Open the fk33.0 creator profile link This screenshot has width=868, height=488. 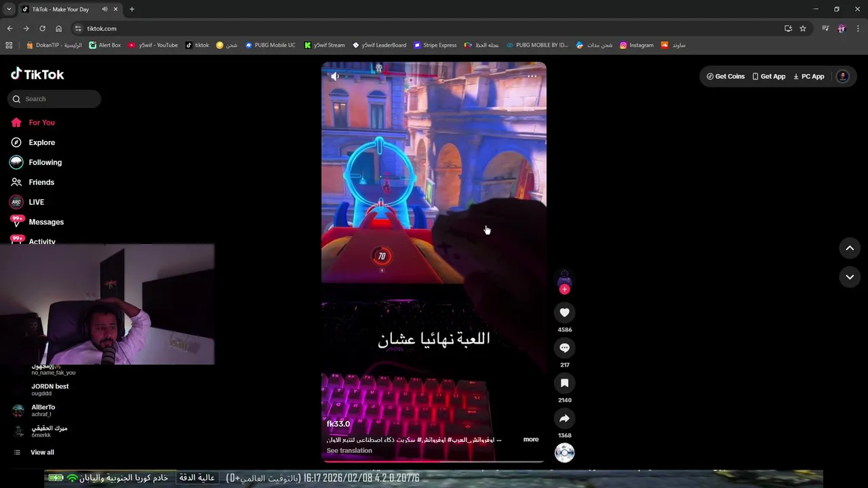point(338,424)
